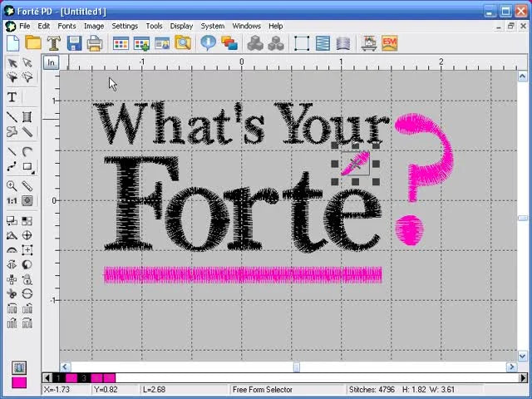Open the File menu
The width and height of the screenshot is (532, 399).
[x=24, y=26]
